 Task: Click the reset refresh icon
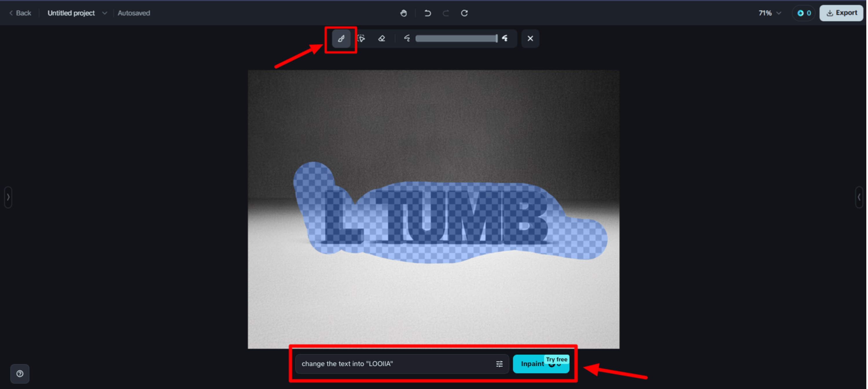click(464, 13)
